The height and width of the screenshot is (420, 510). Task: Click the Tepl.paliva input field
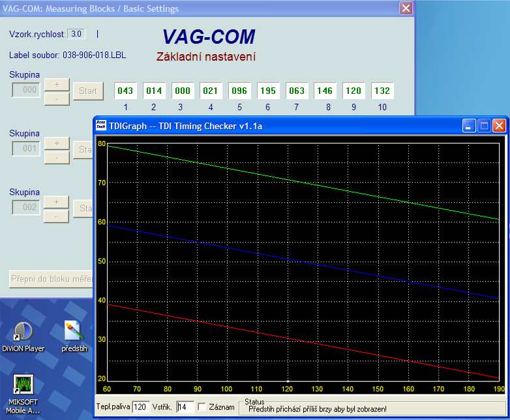click(140, 407)
